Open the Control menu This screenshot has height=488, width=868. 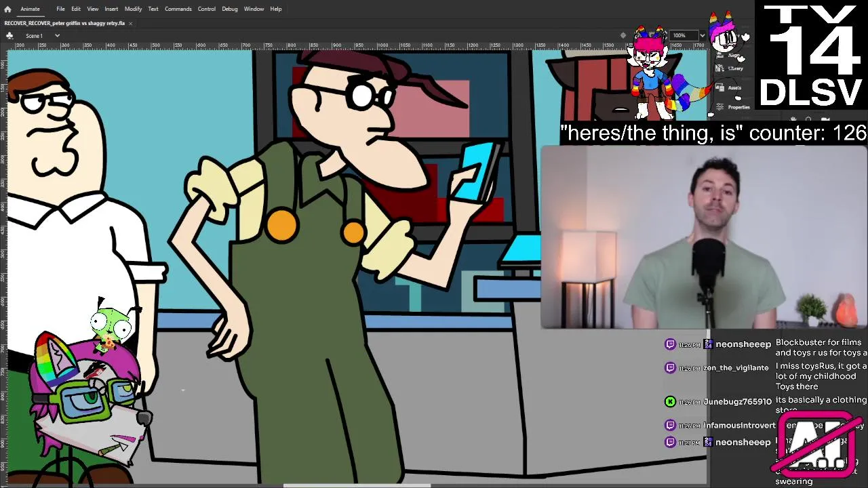207,9
